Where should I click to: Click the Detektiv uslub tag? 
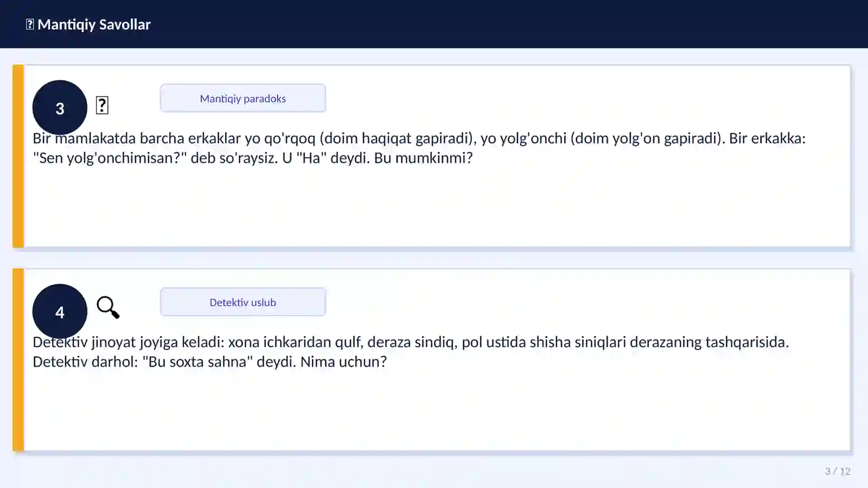coord(243,302)
